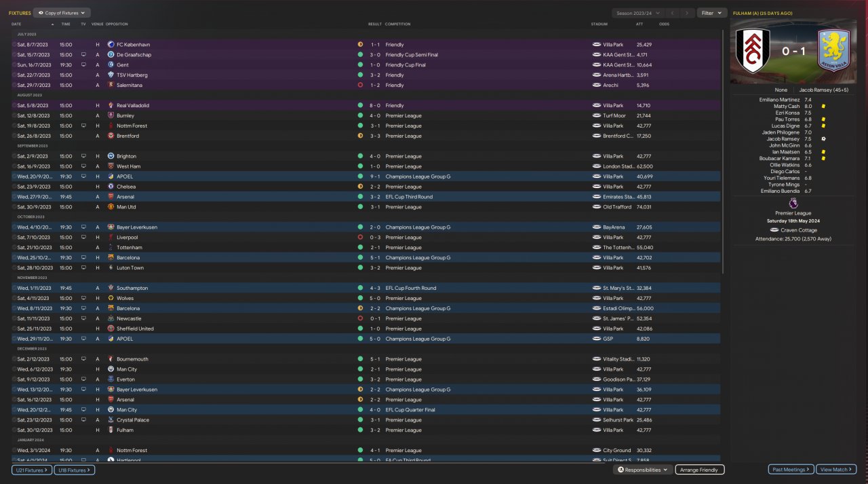Click the red loss indicator for Salernitana

pyautogui.click(x=360, y=85)
